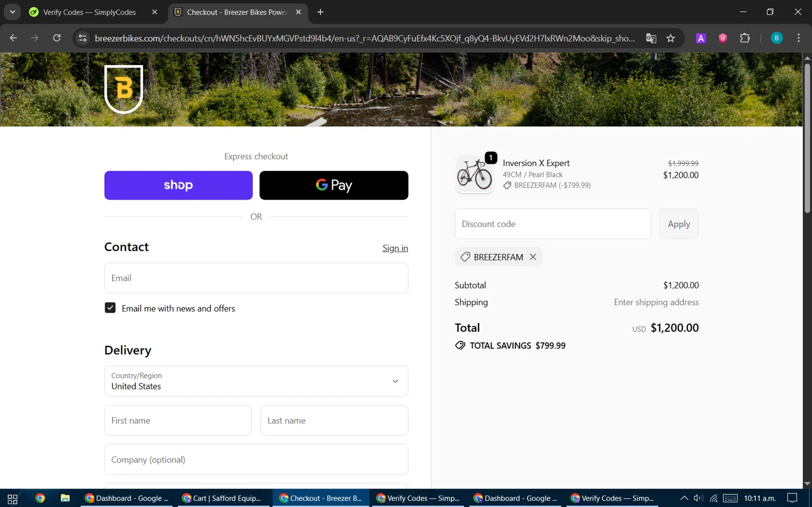Viewport: 812px width, 507px height.
Task: Focus the Email input field
Action: tap(256, 278)
